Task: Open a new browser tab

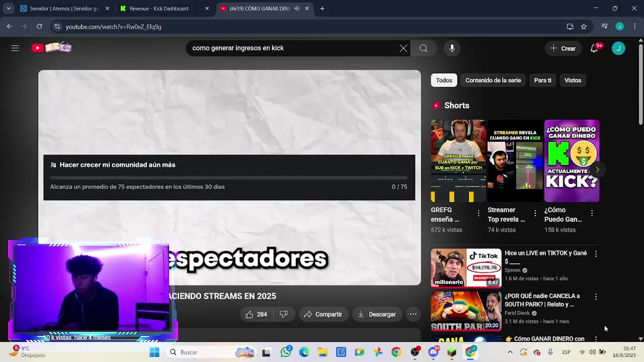Action: tap(322, 9)
